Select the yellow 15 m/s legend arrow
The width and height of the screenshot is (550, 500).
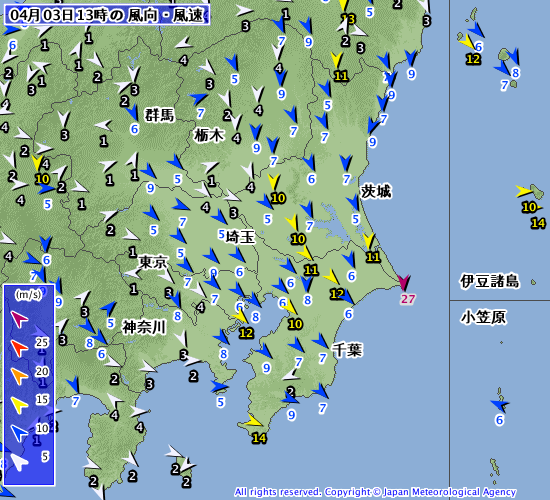tap(19, 405)
